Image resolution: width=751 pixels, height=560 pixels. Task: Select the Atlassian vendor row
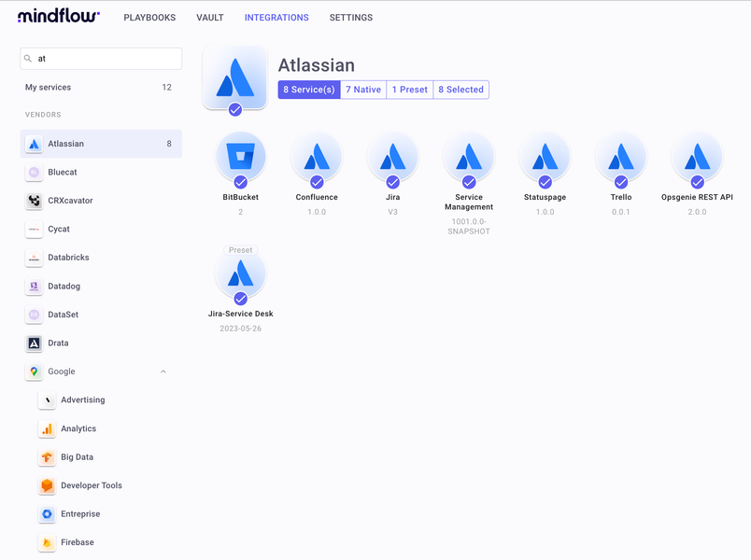click(101, 144)
